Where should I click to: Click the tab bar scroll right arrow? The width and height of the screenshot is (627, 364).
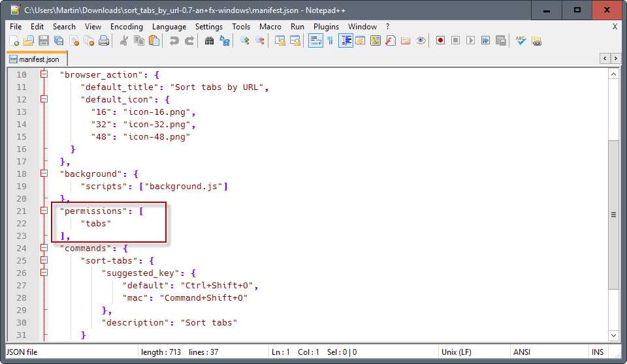tap(615, 59)
